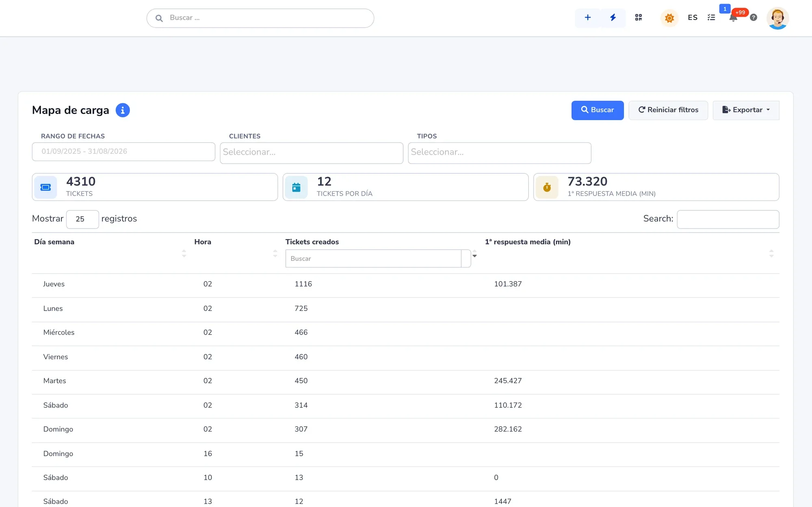
Task: Open the user avatar profile menu
Action: (777, 18)
